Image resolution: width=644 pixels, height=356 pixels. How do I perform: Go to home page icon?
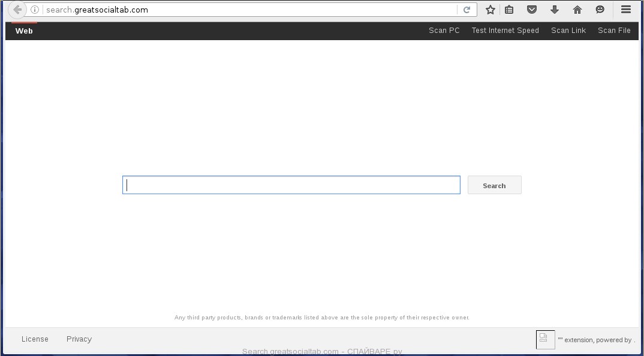click(x=577, y=10)
